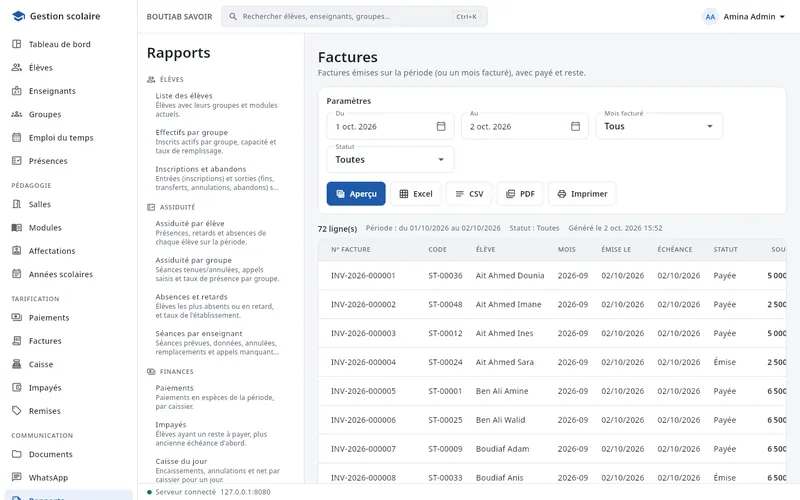
Task: Click student name Ben Ali Amine
Action: tap(502, 391)
